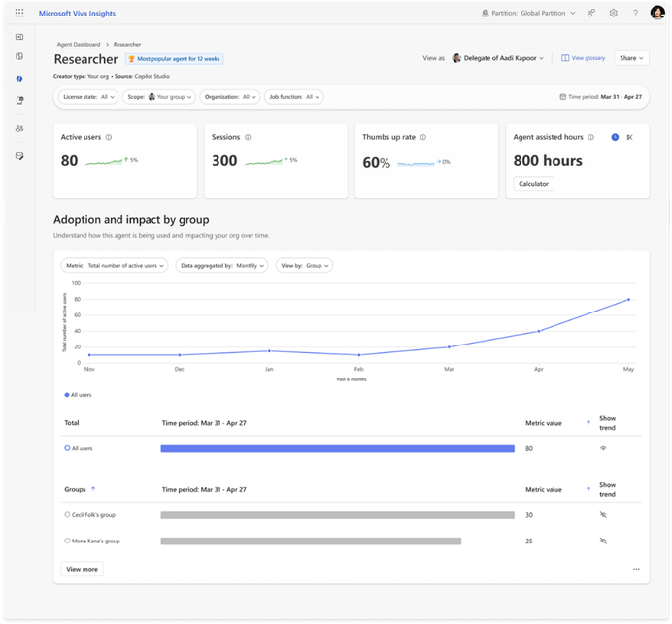Click the May data point on chart
672x624 pixels.
[628, 299]
